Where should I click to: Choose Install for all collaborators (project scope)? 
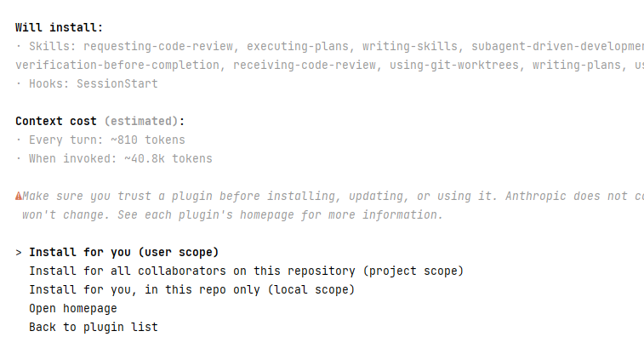[246, 271]
